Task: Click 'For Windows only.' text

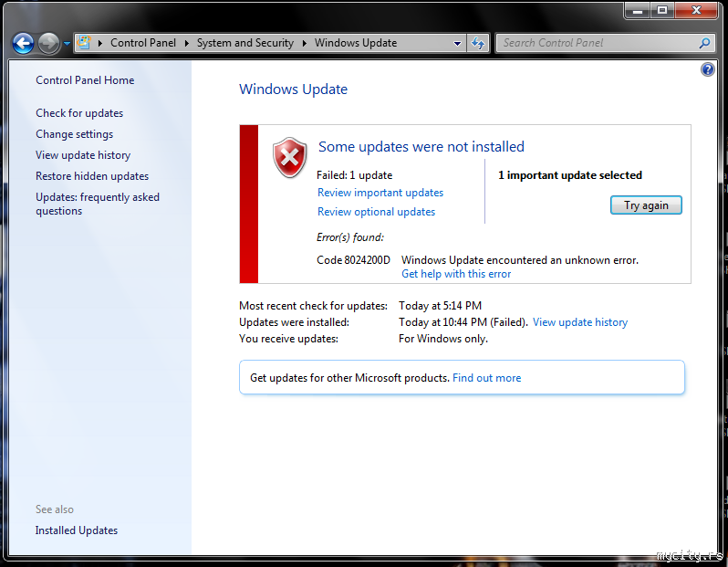Action: (x=443, y=339)
